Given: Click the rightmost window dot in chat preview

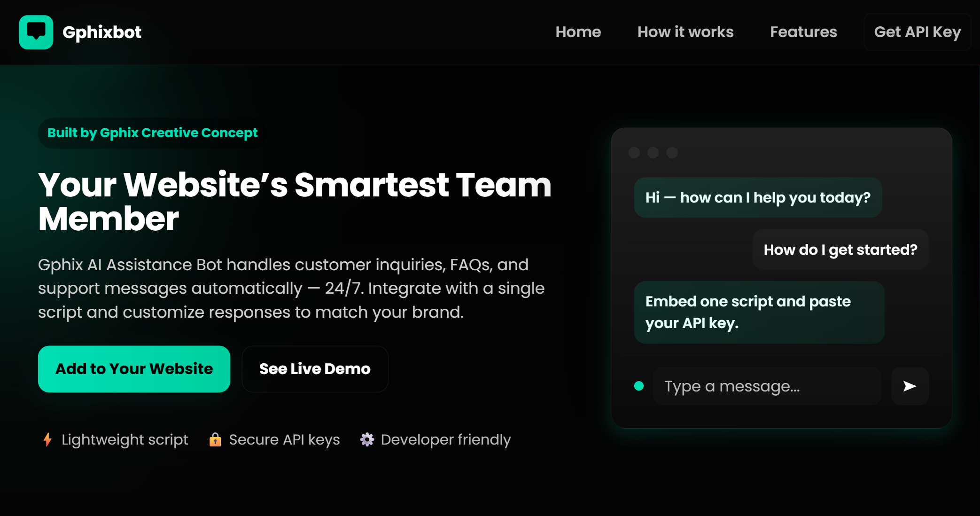Looking at the screenshot, I should tap(671, 153).
